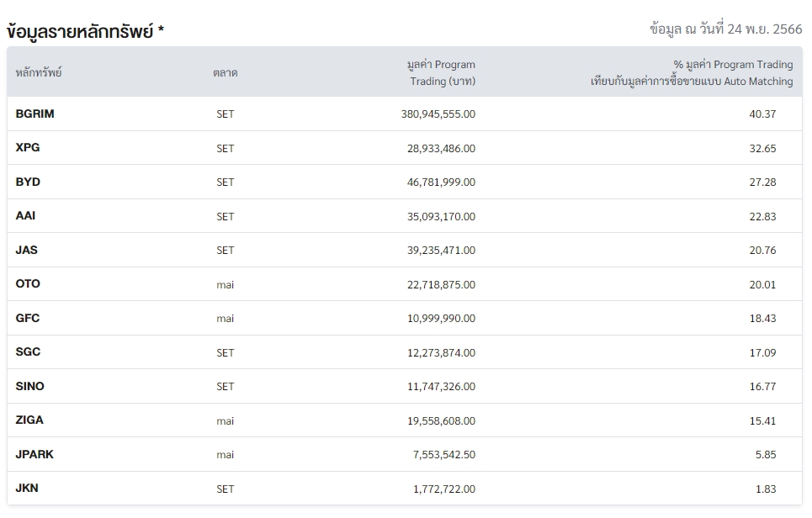The width and height of the screenshot is (812, 518).
Task: Click the ตลาด column header
Action: 226,73
